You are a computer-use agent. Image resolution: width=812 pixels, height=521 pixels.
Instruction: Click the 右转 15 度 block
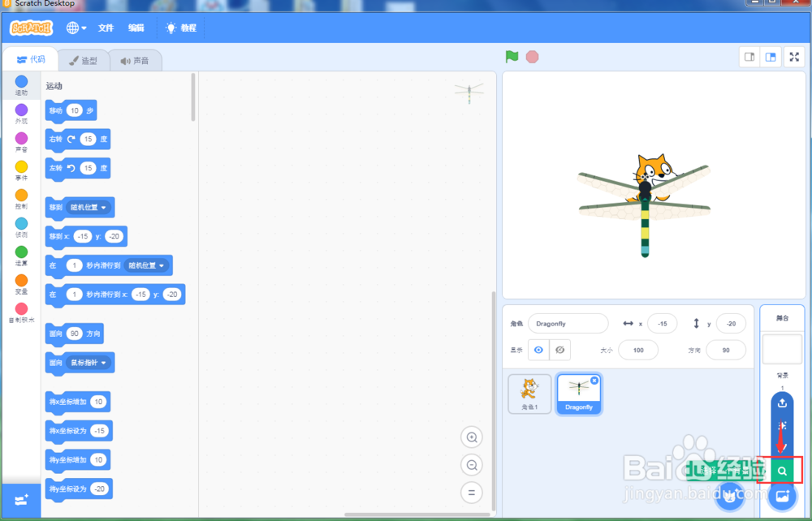point(78,140)
